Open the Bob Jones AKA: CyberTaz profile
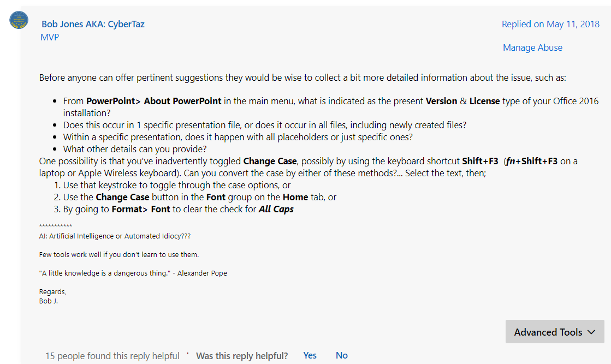611x364 pixels. (93, 24)
